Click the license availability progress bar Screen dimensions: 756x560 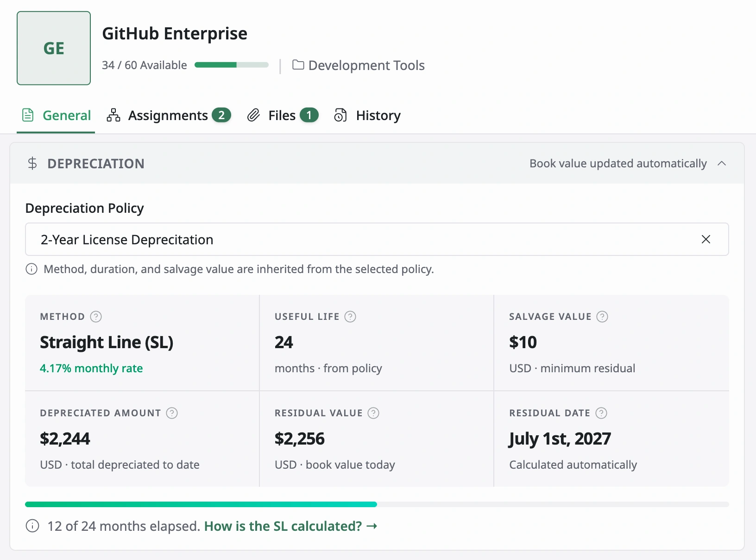tap(232, 65)
